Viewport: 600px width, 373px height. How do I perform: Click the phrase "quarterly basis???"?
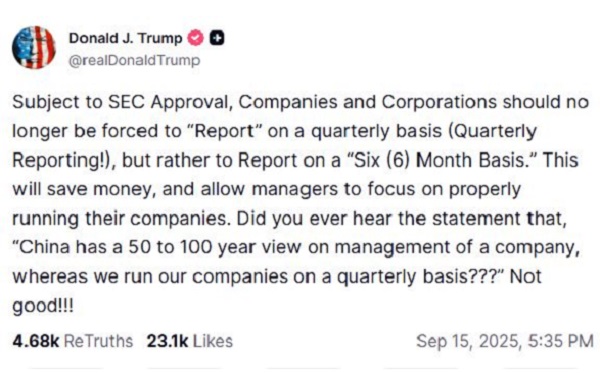(x=423, y=277)
